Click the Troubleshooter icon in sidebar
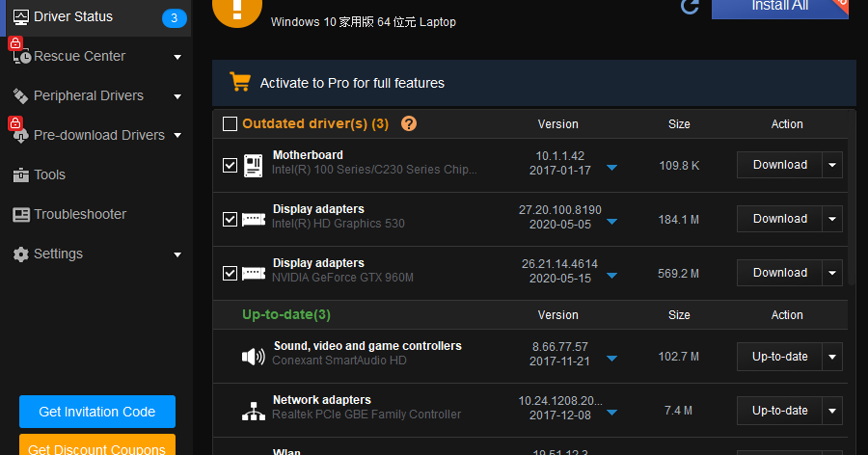The image size is (868, 455). click(21, 214)
